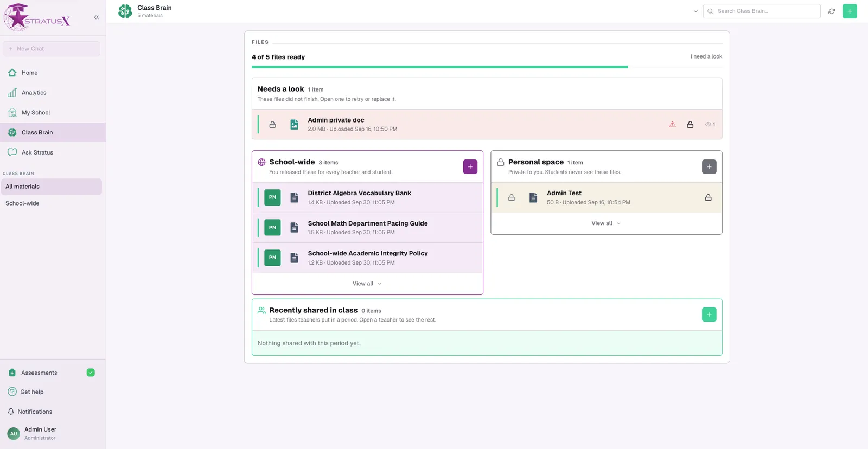Click the purple plus button in the School-wide card
The image size is (868, 449).
[x=470, y=166]
